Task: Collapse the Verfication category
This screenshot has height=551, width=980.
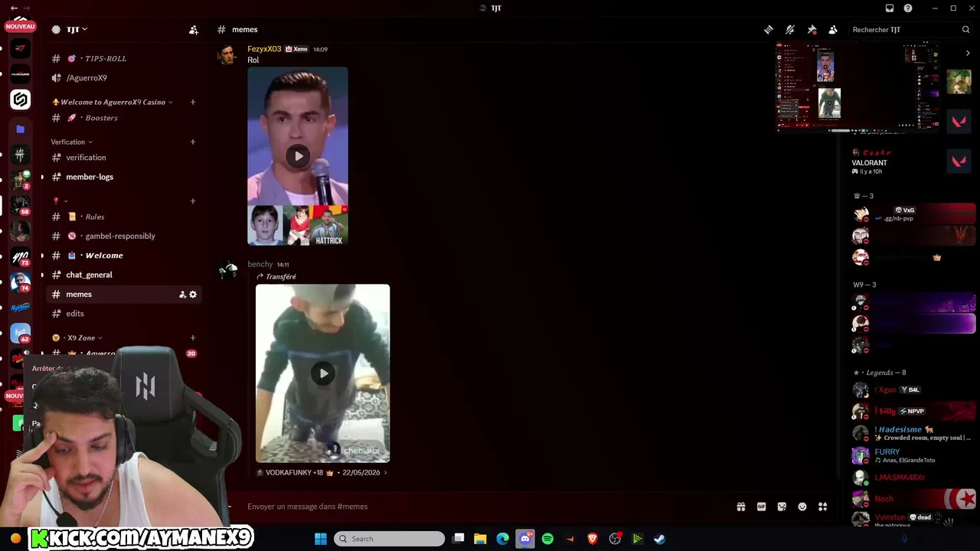Action: (71, 142)
